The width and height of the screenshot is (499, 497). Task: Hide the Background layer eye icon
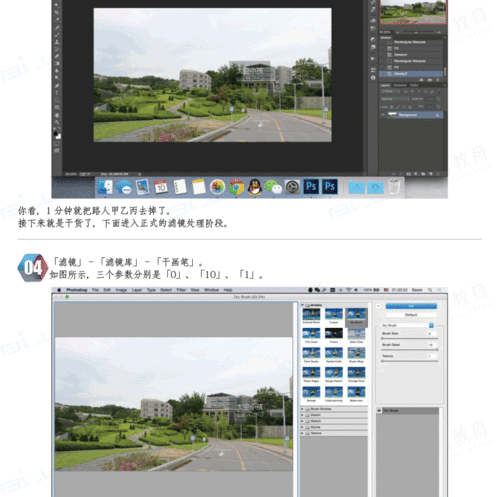(383, 115)
